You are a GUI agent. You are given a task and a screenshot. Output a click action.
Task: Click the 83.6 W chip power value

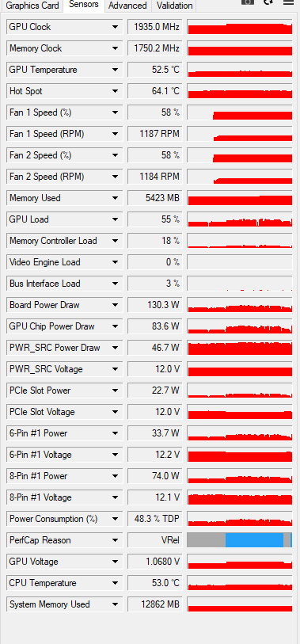154,326
